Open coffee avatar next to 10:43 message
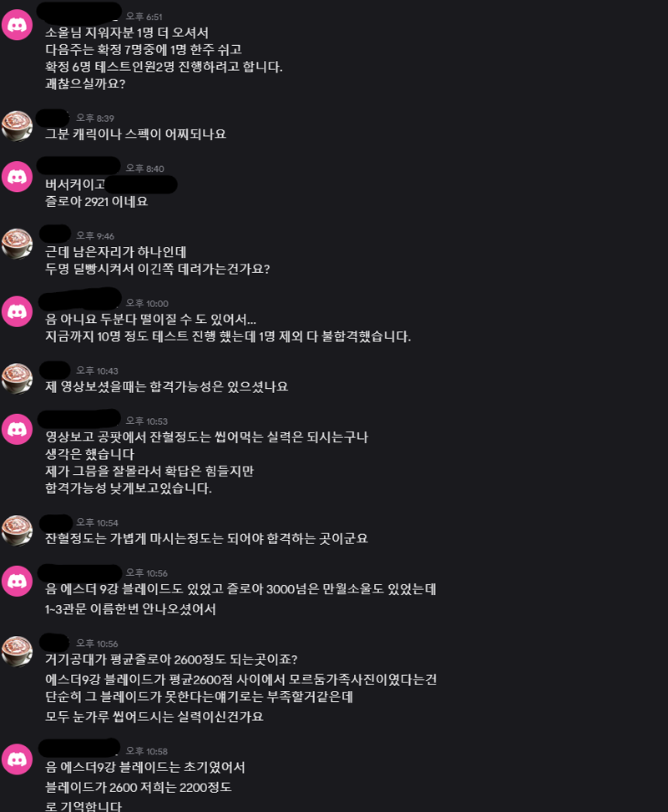 point(17,379)
